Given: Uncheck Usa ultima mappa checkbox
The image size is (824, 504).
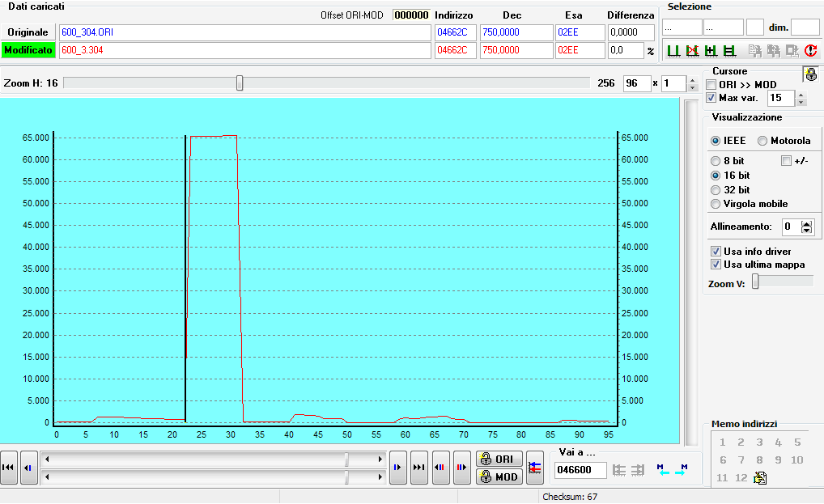Looking at the screenshot, I should (716, 264).
